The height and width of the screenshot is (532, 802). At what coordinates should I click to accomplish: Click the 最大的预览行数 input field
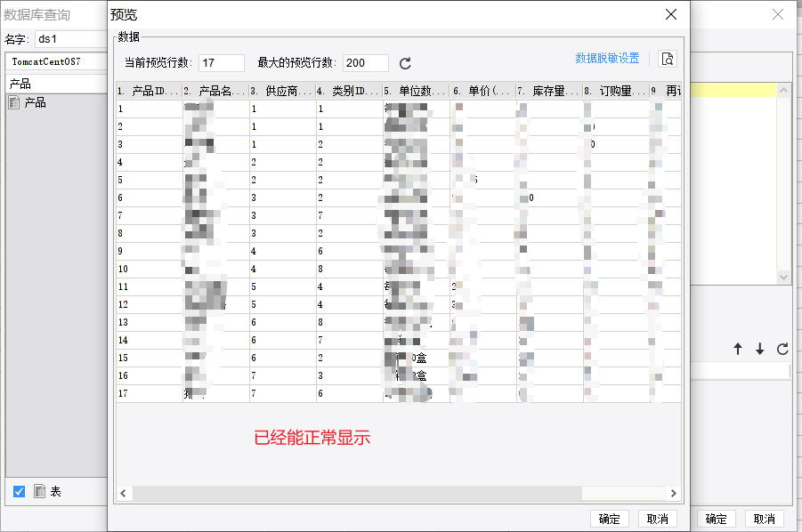click(x=366, y=63)
